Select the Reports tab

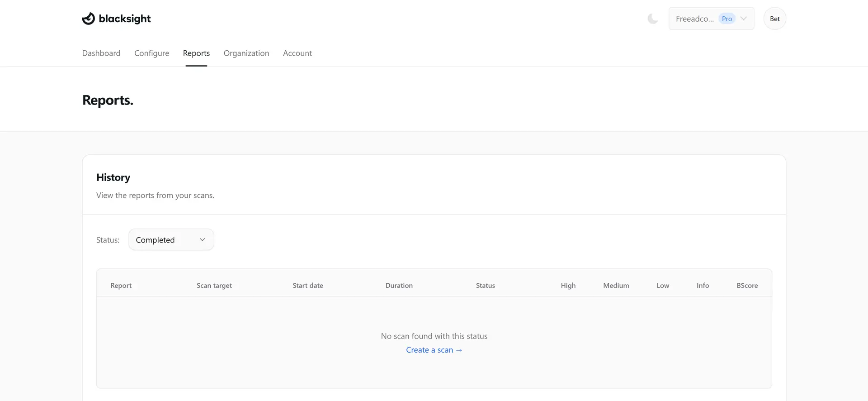tap(196, 53)
